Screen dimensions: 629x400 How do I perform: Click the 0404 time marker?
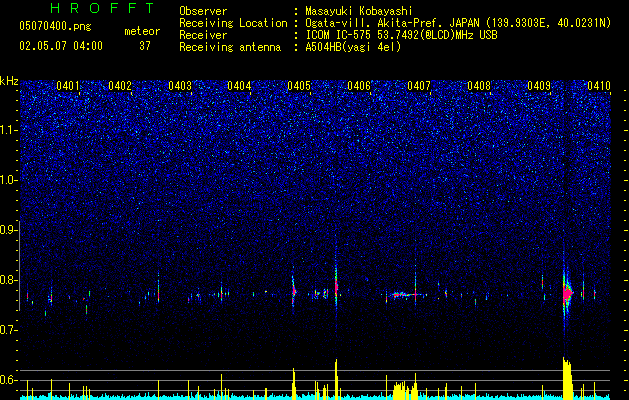239,86
